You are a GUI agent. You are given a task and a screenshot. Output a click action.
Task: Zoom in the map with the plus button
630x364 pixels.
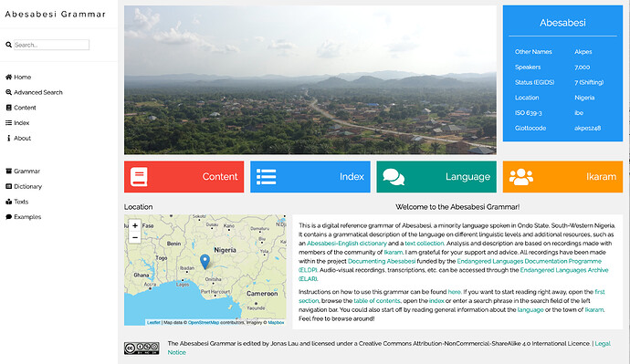click(x=135, y=225)
